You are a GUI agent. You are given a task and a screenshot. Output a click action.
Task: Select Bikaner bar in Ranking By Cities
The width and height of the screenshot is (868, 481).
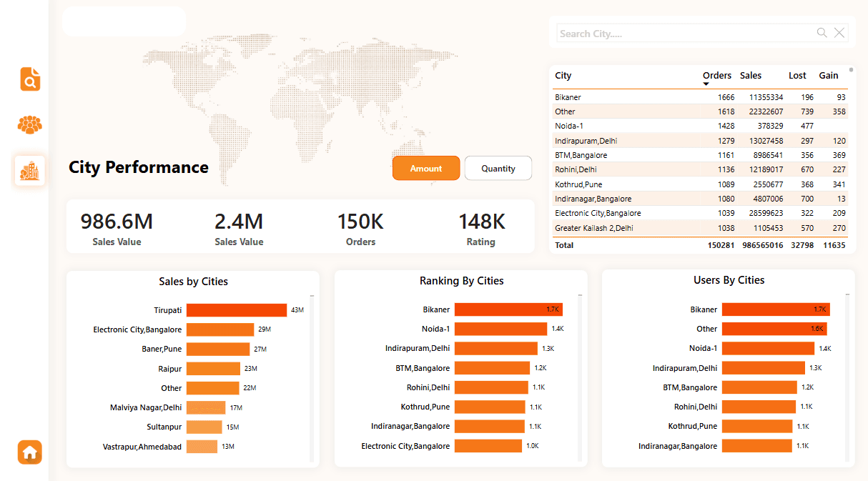click(x=508, y=309)
